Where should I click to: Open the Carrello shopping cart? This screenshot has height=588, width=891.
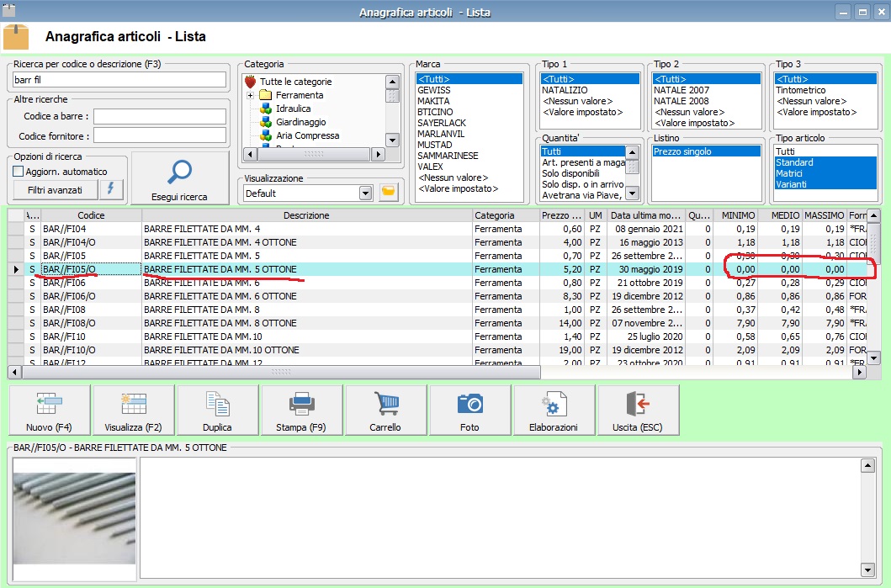coord(385,410)
